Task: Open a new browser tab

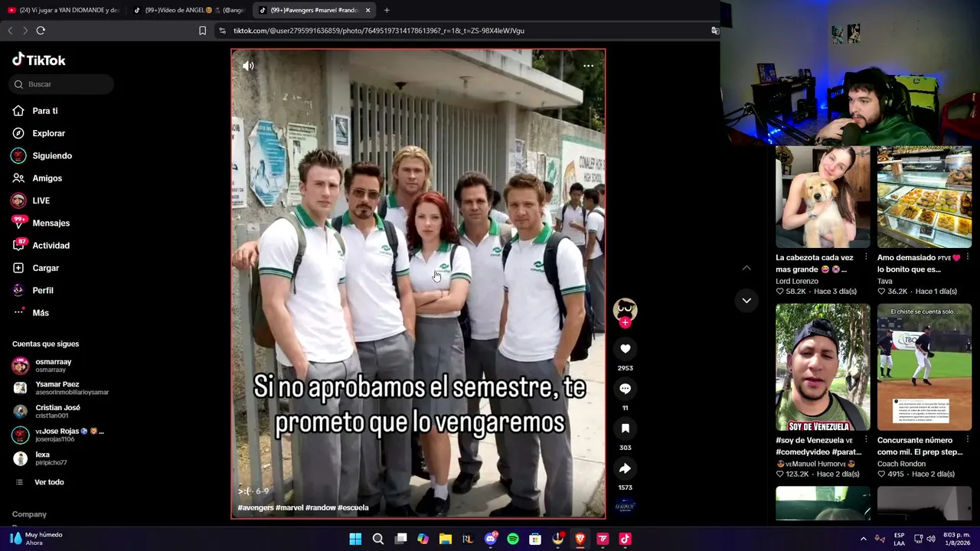Action: 387,10
